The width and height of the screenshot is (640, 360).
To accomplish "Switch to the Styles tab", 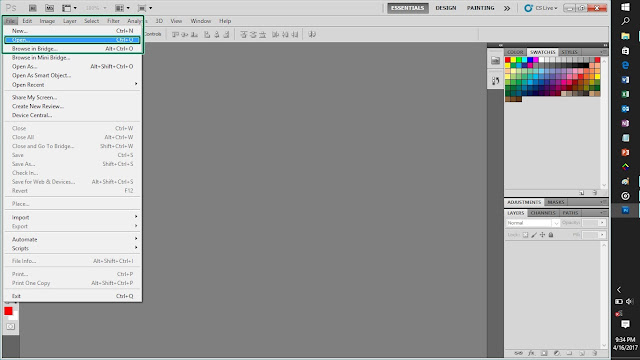I will coord(569,52).
